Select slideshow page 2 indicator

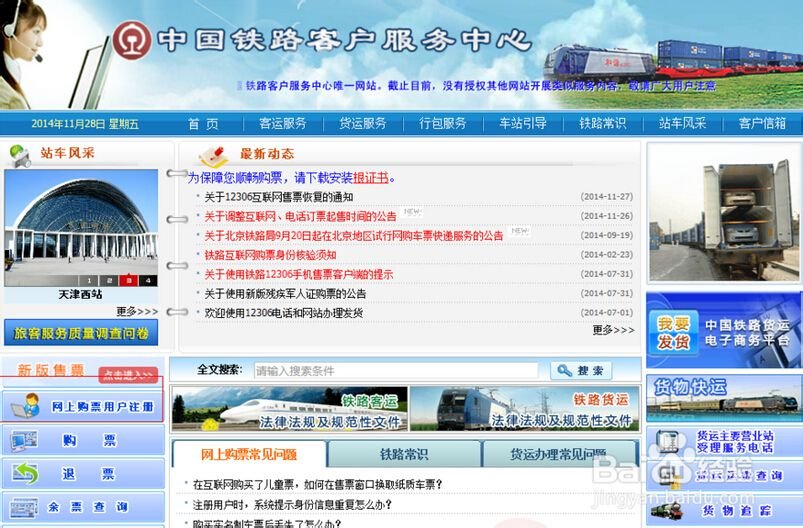click(109, 281)
